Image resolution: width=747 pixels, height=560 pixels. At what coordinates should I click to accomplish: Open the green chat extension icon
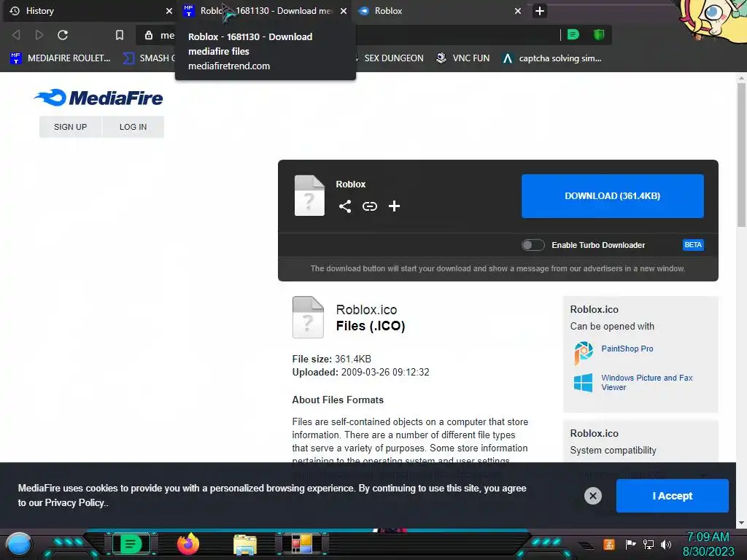point(573,34)
